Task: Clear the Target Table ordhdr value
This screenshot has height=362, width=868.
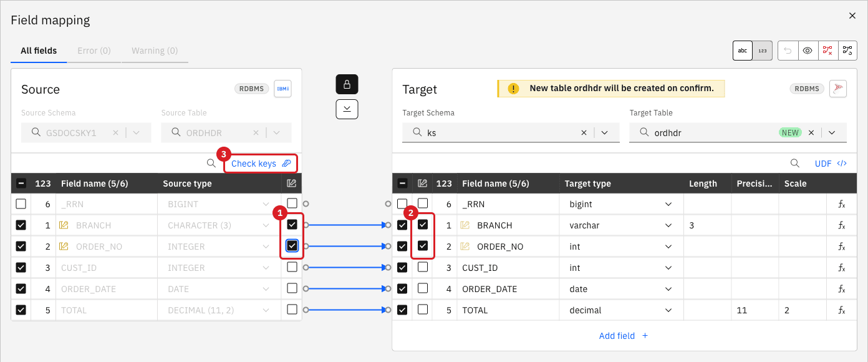Action: coord(811,132)
